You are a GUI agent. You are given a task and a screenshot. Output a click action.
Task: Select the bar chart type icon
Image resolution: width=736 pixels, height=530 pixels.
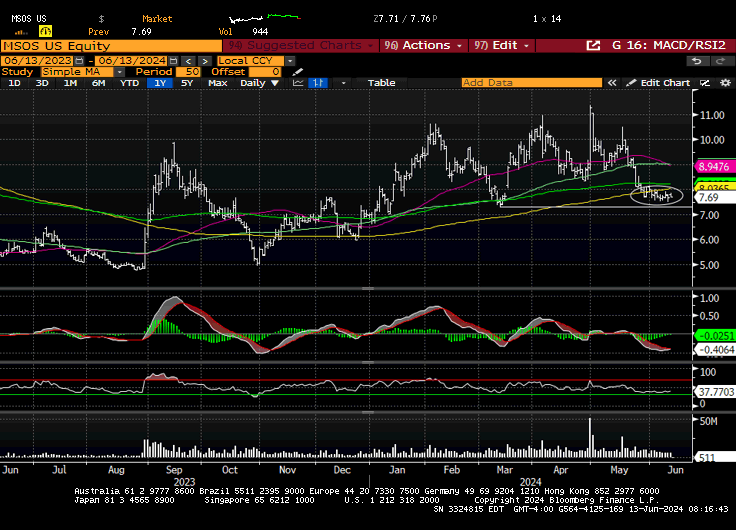[318, 83]
